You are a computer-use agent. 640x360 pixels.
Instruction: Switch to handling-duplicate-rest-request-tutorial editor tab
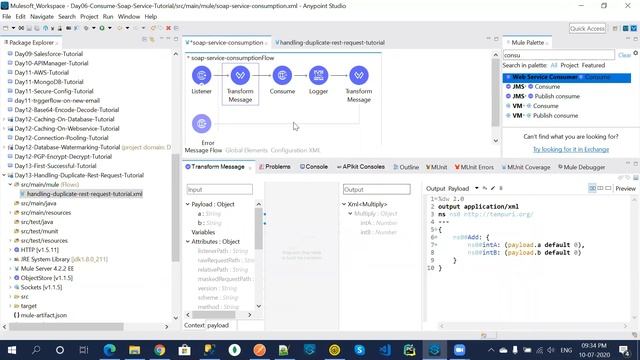pyautogui.click(x=330, y=42)
